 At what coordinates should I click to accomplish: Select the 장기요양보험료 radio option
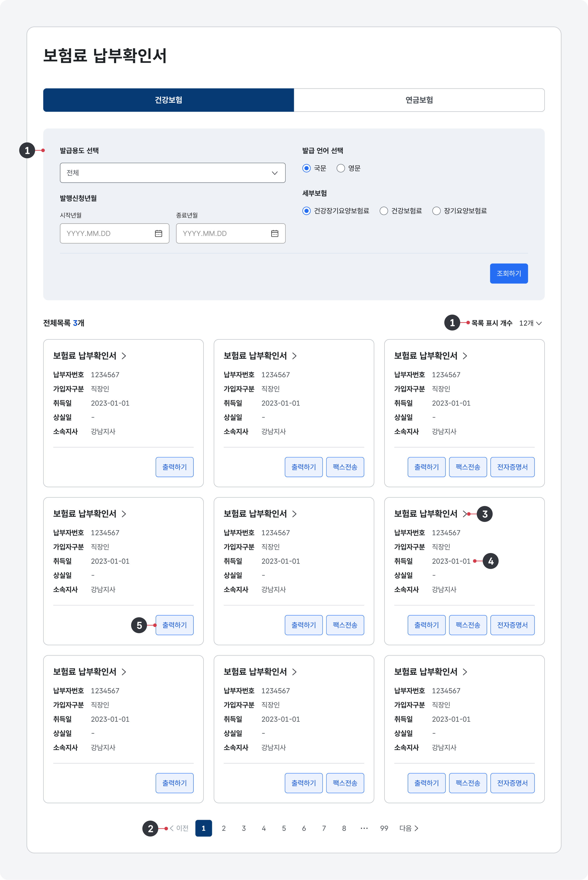click(x=436, y=211)
